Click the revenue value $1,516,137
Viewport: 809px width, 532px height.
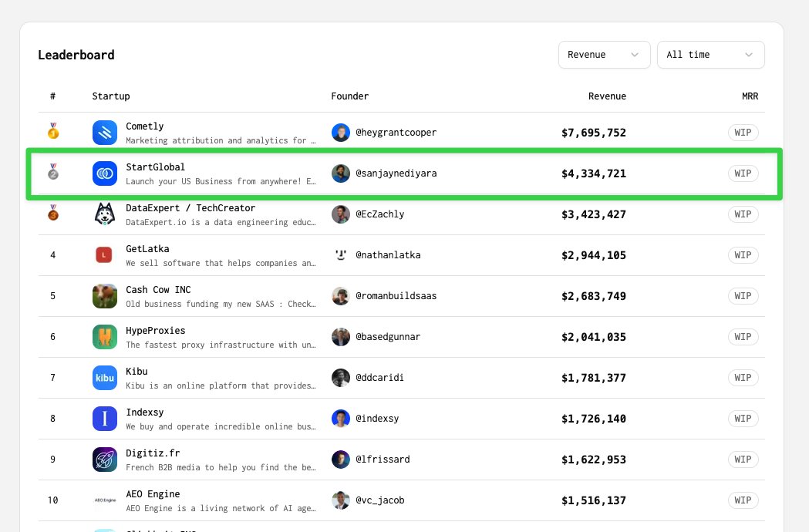point(594,500)
